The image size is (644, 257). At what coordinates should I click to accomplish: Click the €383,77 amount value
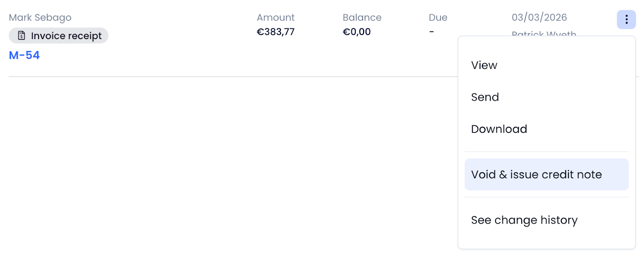[x=276, y=32]
